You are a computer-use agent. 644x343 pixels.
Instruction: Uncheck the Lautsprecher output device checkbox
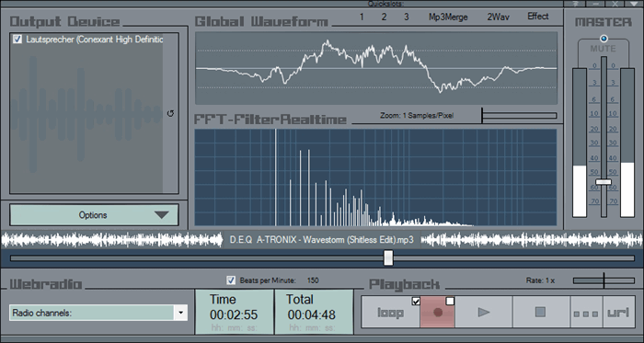coord(17,40)
